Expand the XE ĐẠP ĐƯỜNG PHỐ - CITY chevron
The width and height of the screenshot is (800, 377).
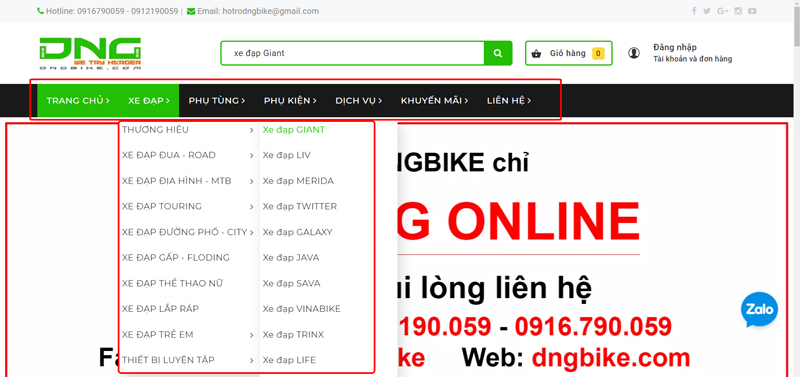pyautogui.click(x=252, y=233)
